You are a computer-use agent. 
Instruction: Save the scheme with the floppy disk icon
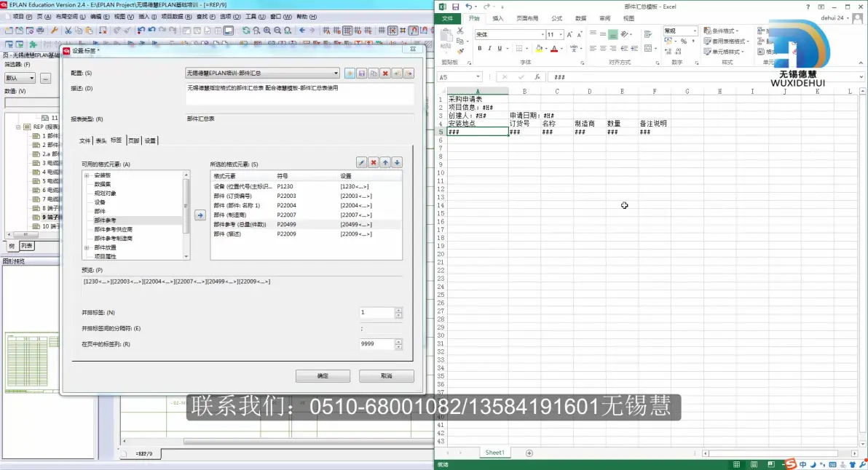[361, 73]
